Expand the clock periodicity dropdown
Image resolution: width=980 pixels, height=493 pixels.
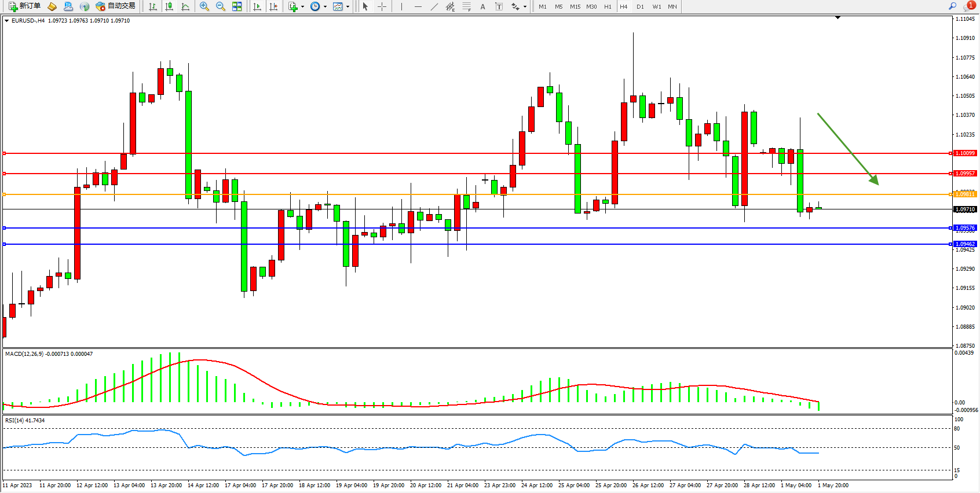click(325, 7)
